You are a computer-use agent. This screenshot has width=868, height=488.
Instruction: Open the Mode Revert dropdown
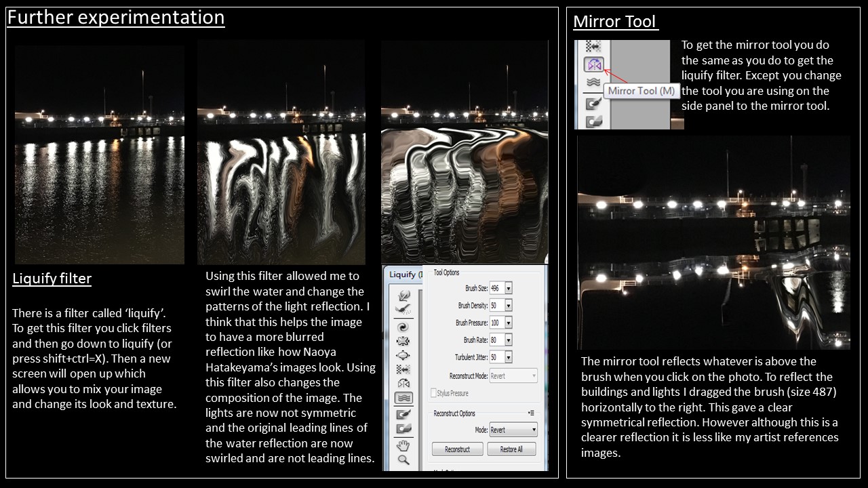[513, 430]
